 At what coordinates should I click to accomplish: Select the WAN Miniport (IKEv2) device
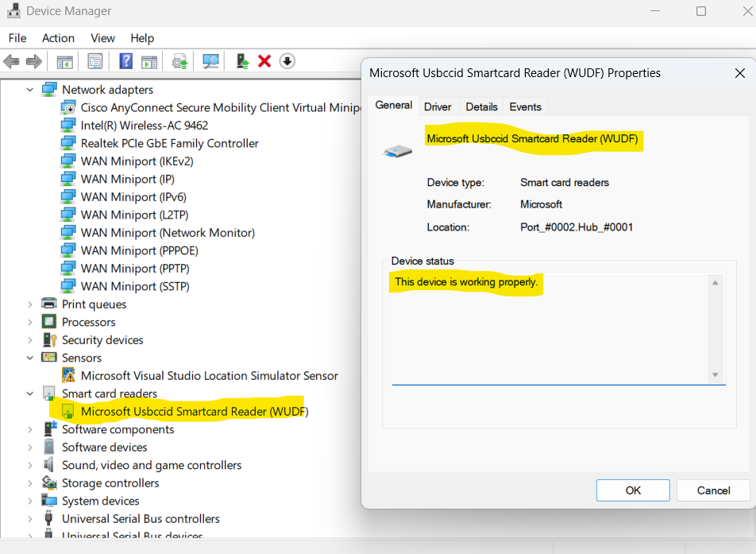tap(137, 161)
